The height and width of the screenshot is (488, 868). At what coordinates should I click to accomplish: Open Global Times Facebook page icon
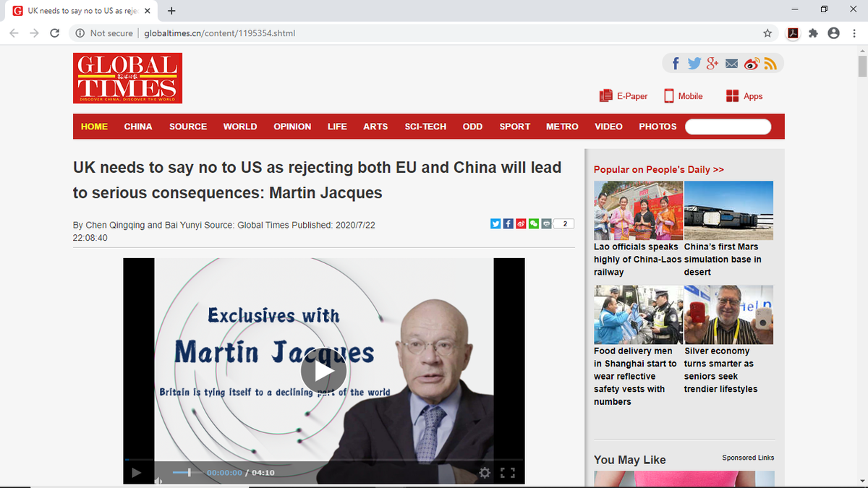pos(676,64)
